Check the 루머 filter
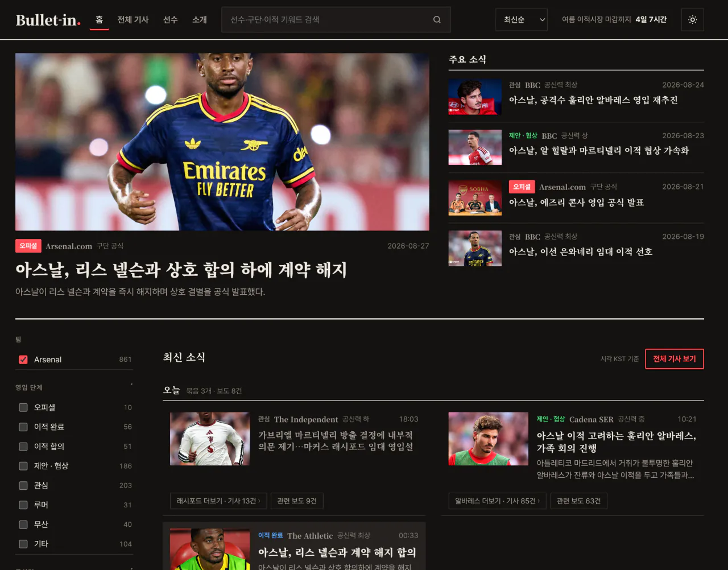728x570 pixels. tap(23, 505)
